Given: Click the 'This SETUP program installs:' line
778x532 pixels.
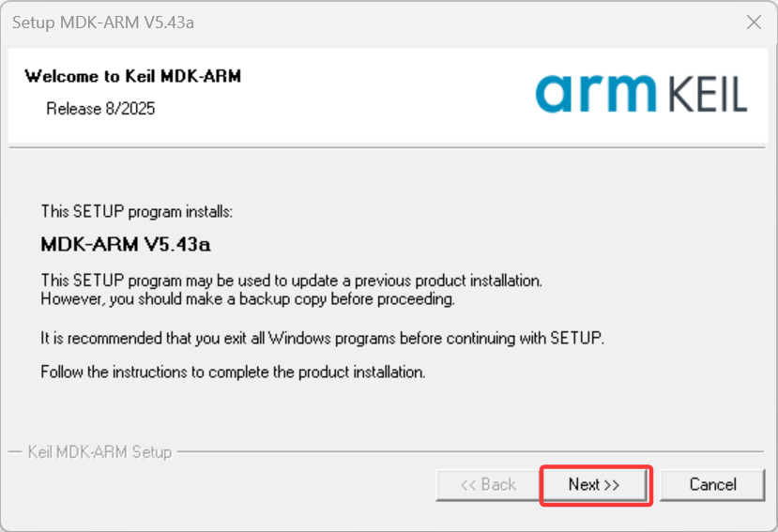Looking at the screenshot, I should tap(136, 212).
